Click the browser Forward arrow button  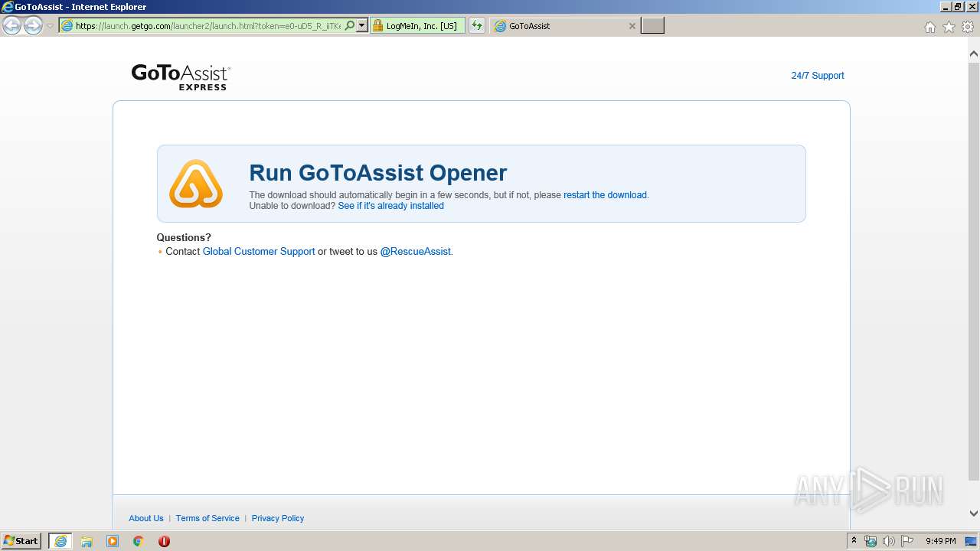[x=33, y=26]
